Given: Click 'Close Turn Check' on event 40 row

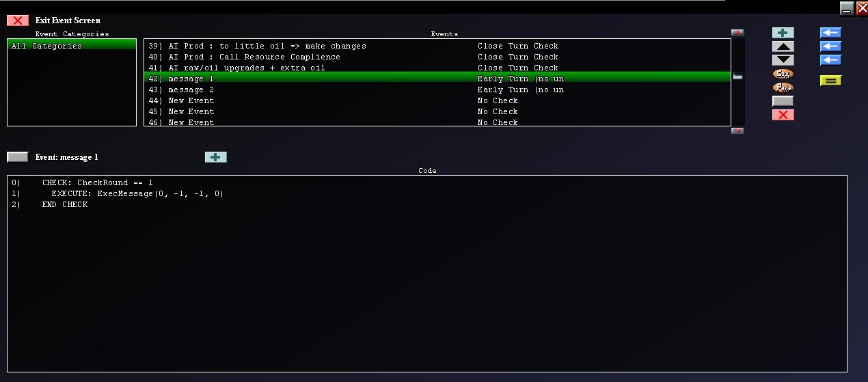Looking at the screenshot, I should (x=518, y=57).
